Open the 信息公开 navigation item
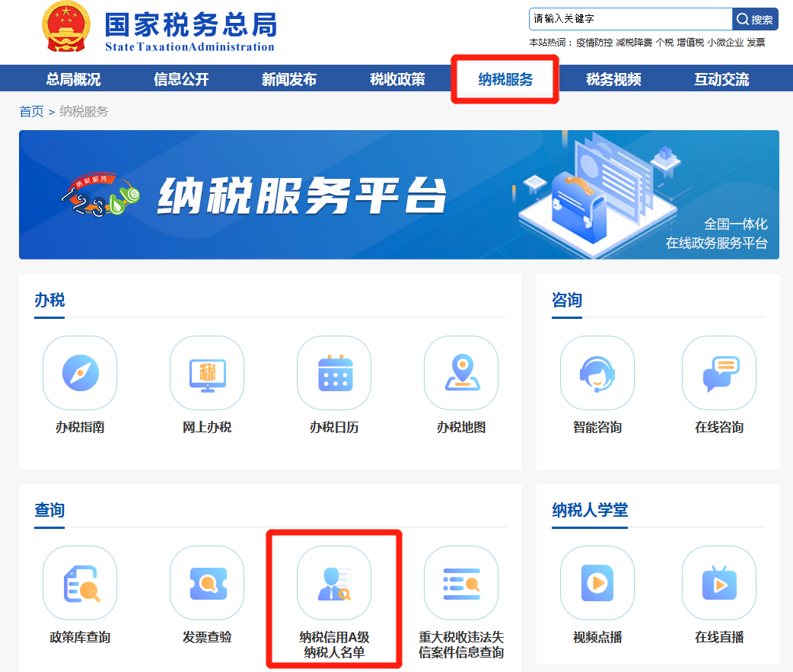 tap(181, 79)
